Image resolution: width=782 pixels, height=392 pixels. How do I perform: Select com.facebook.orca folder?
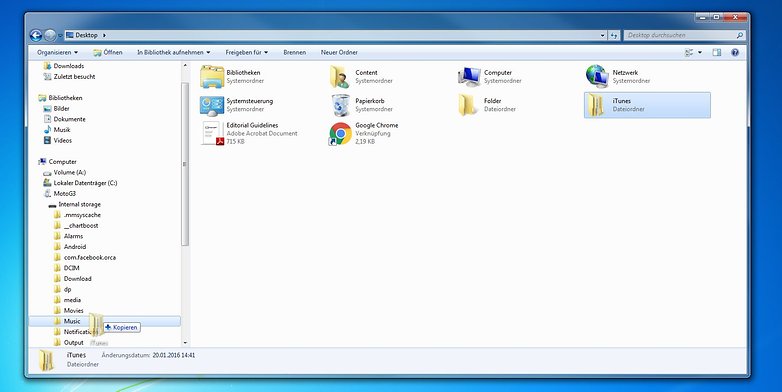click(85, 257)
